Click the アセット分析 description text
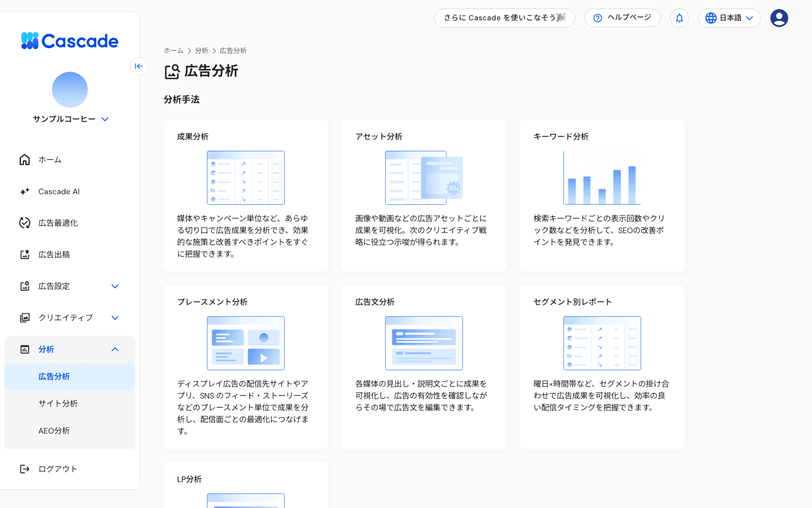This screenshot has height=508, width=812. coord(421,230)
